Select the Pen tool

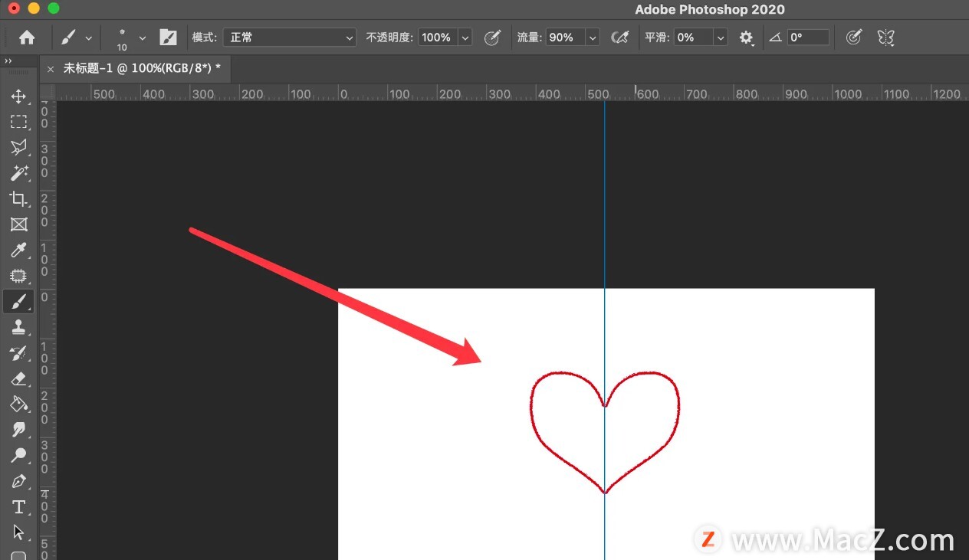(x=18, y=481)
